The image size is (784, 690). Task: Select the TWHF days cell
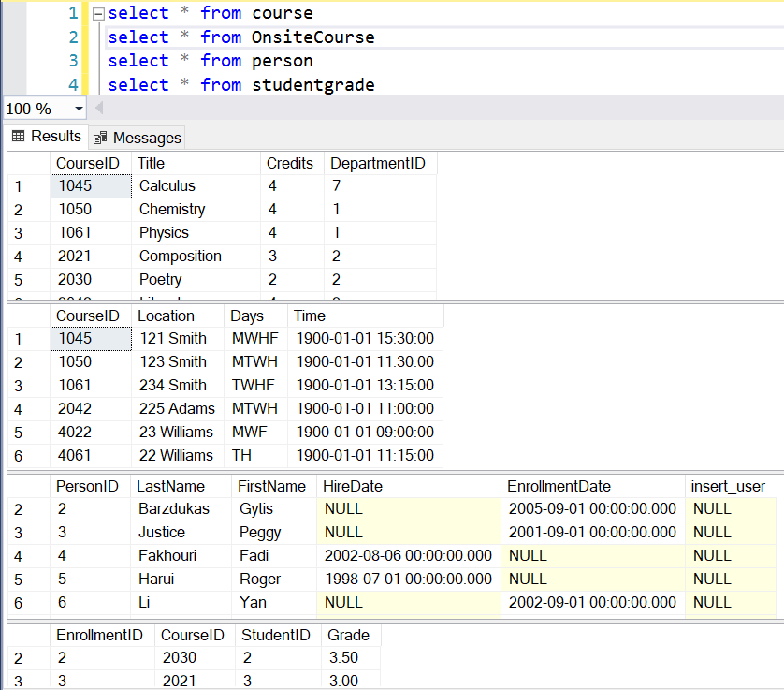point(255,386)
